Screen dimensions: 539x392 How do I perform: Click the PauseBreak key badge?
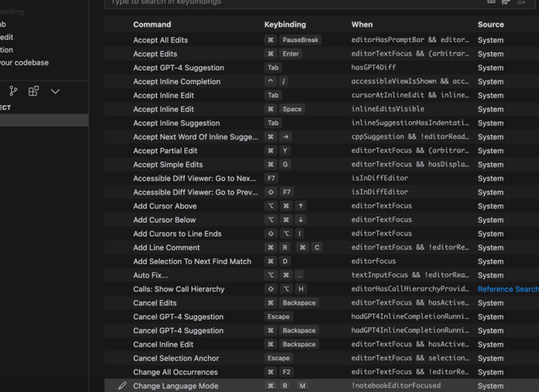pos(301,40)
